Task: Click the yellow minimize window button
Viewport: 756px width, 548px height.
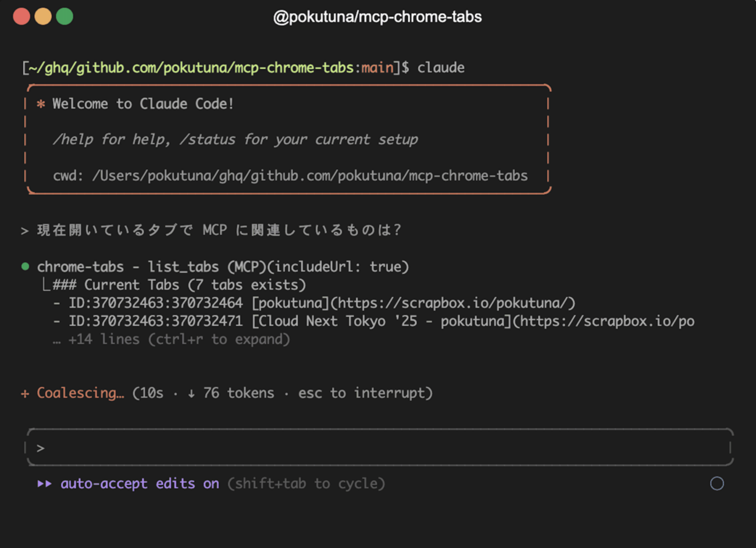Action: (43, 16)
